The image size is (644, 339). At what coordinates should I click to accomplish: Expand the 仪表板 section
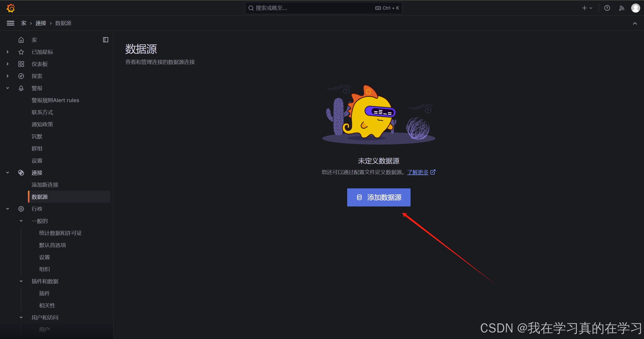click(x=8, y=64)
